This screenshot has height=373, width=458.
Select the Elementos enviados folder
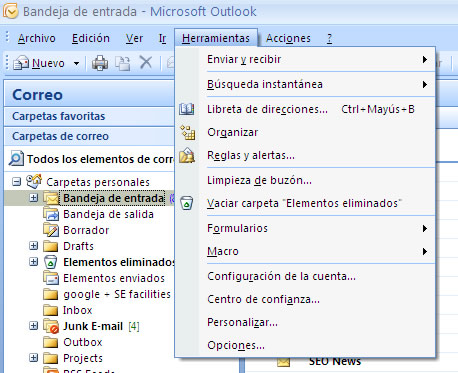coord(114,278)
